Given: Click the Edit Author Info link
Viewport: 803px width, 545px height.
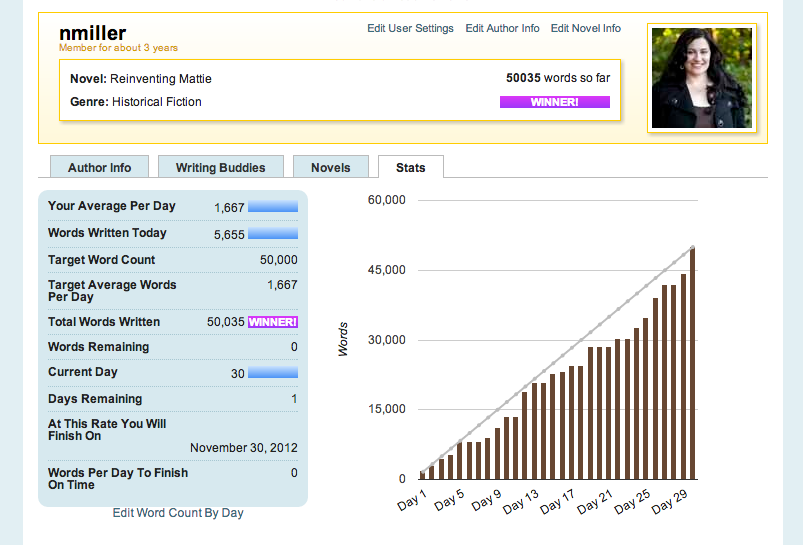Looking at the screenshot, I should tap(502, 28).
